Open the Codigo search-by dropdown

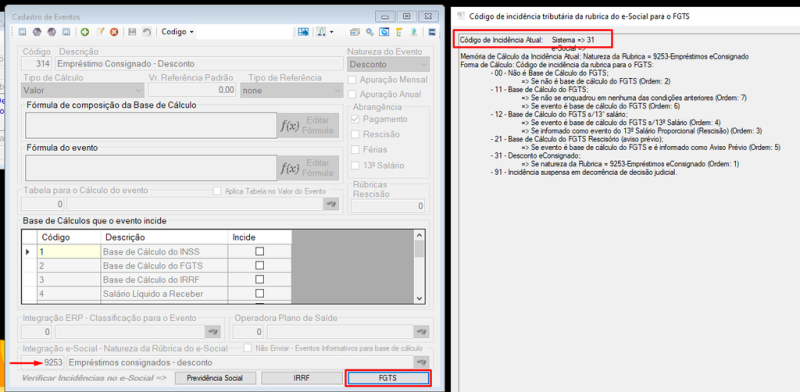coord(178,32)
